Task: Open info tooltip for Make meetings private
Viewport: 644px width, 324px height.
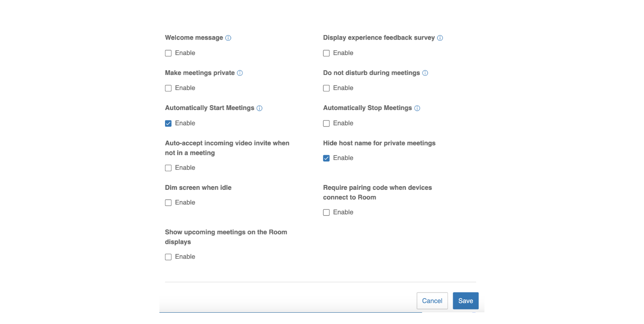Action: click(x=240, y=73)
